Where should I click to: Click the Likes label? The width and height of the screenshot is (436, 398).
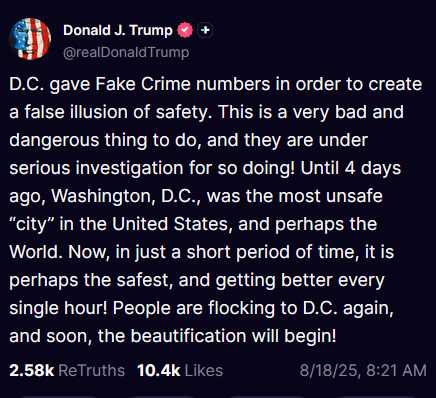pyautogui.click(x=204, y=370)
